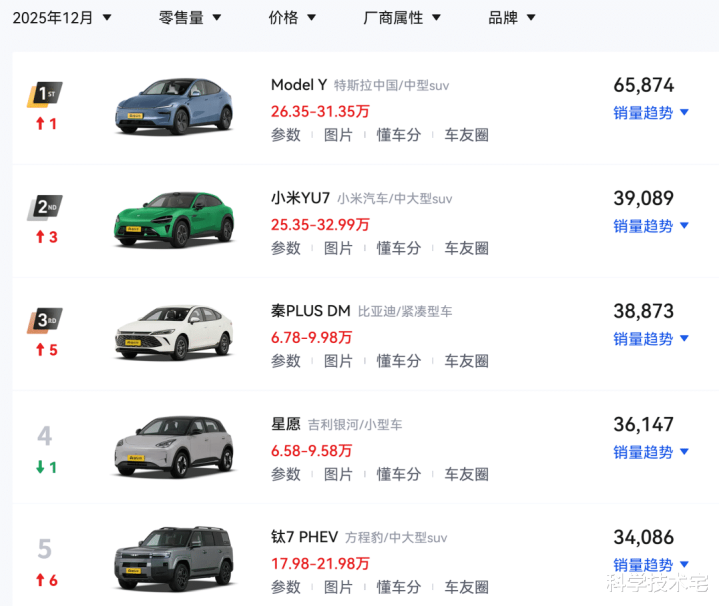
Task: View 图片 for 小米YU7
Action: pyautogui.click(x=338, y=248)
